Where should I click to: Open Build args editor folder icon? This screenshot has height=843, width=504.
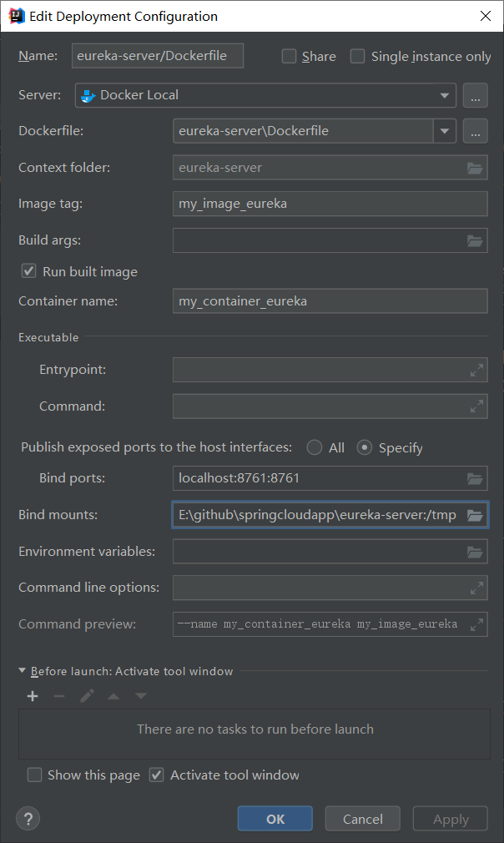[x=475, y=241]
